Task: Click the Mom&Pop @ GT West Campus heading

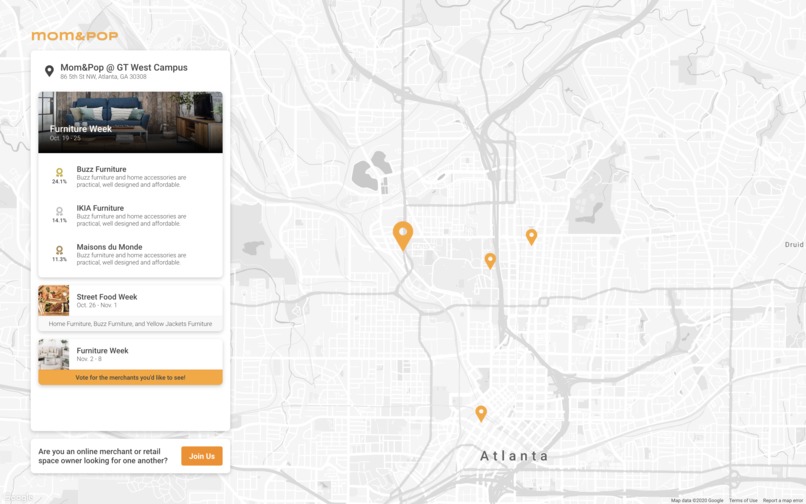Action: (x=124, y=67)
